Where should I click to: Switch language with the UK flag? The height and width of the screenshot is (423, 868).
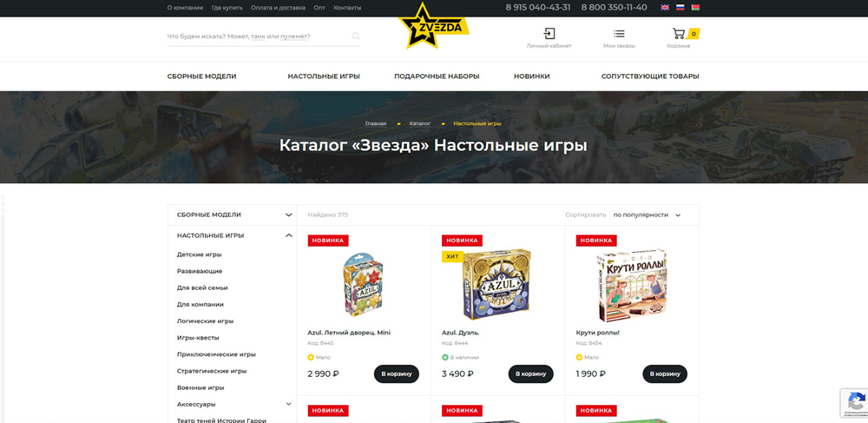click(x=665, y=8)
